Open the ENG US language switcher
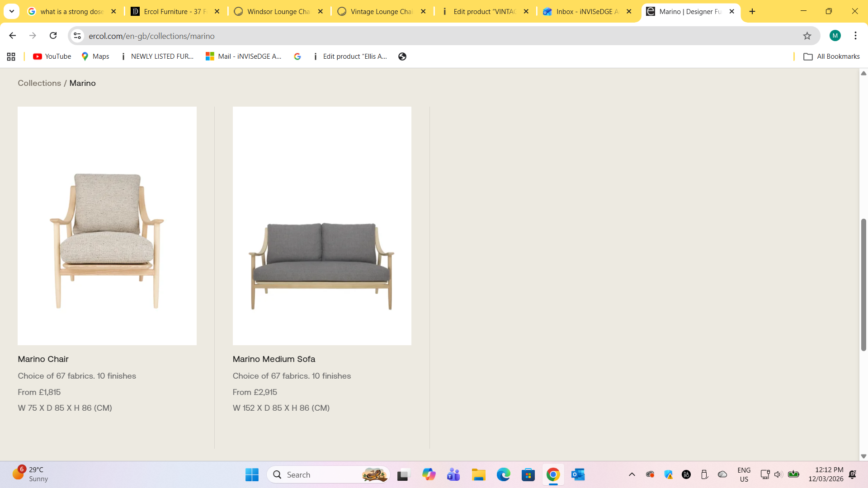The height and width of the screenshot is (488, 868). pos(744,474)
